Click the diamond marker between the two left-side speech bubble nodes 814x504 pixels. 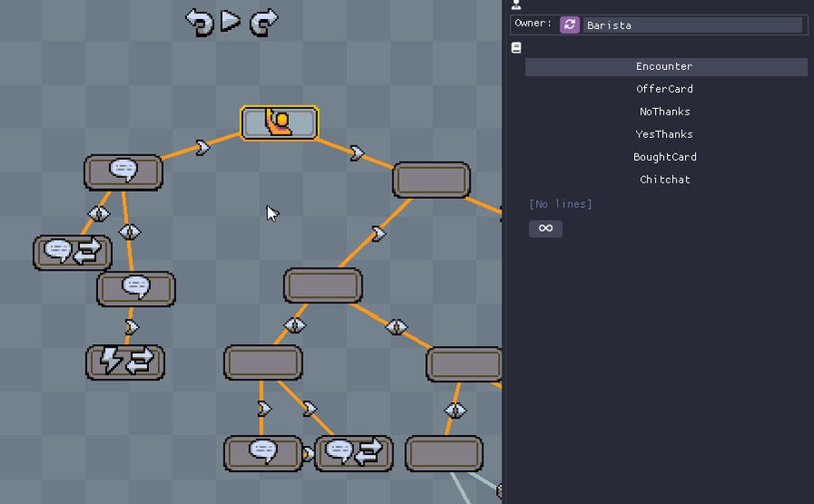coord(130,232)
